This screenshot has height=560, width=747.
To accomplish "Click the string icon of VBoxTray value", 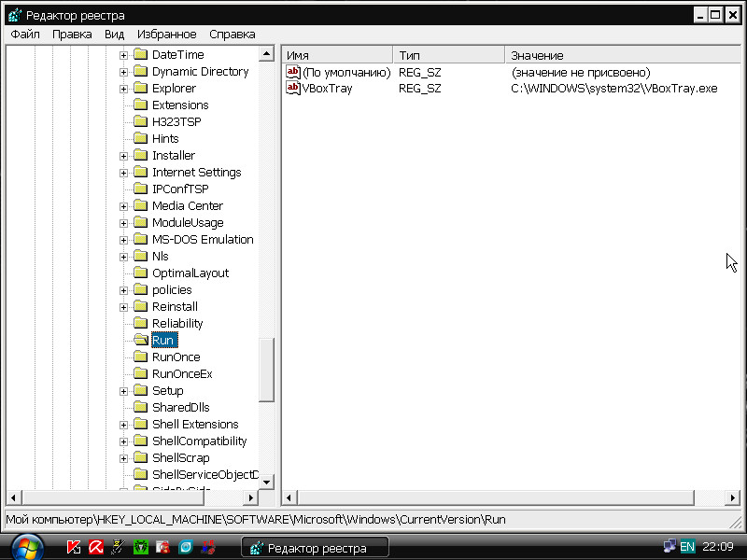I will pyautogui.click(x=293, y=88).
